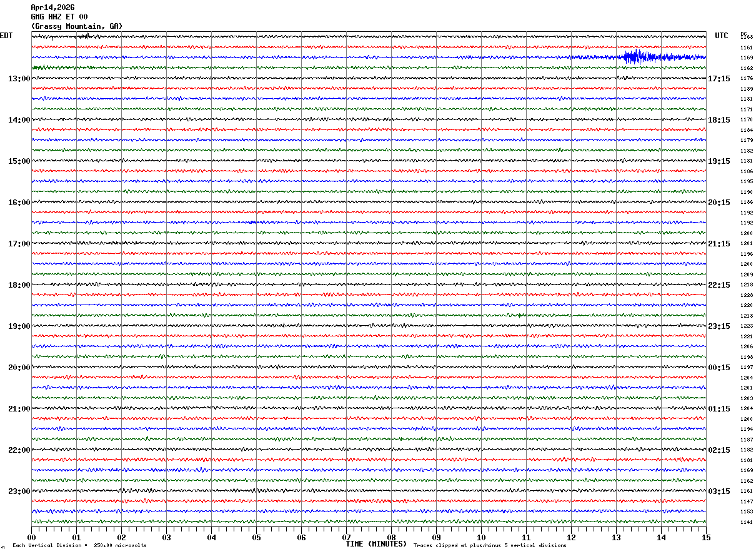Click the 13:00 EDT time label
Viewport: 756px width, 554px height.
(19, 79)
